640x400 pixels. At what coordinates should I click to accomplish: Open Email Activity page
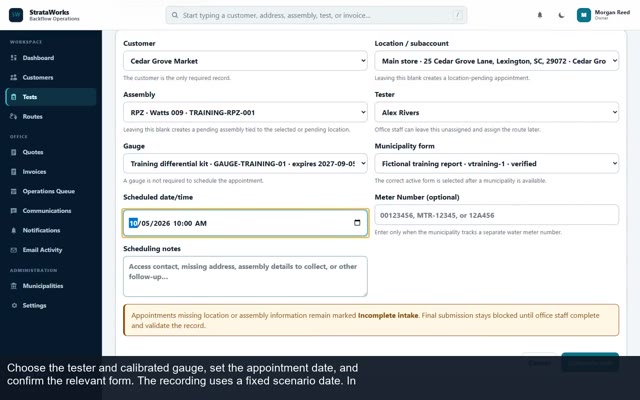click(51, 250)
